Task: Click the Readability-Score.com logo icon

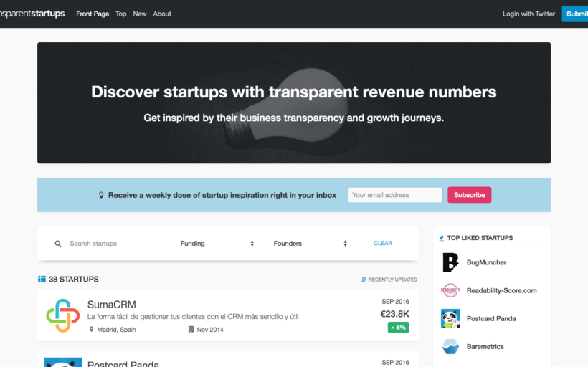Action: pos(450,290)
